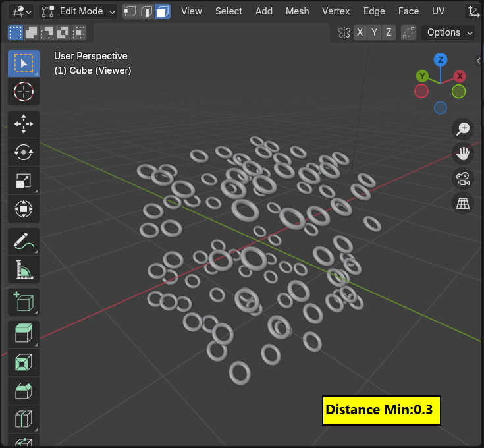Toggle auto merge vertices

[408, 32]
